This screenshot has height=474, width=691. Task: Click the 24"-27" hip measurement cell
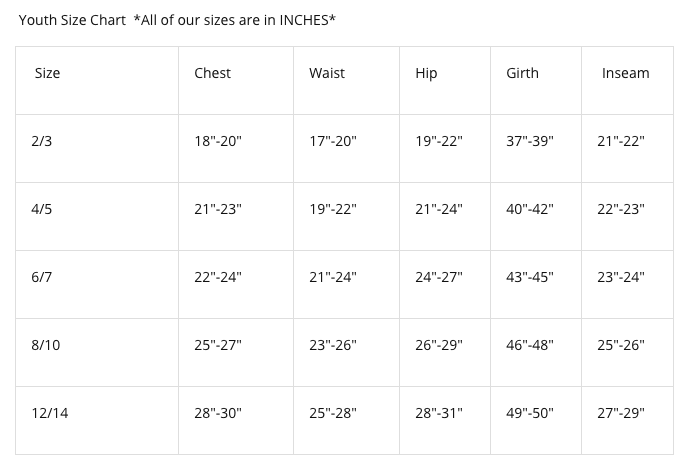[x=439, y=277]
